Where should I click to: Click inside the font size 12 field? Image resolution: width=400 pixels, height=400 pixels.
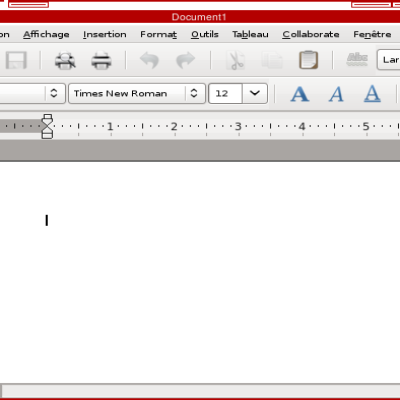[x=225, y=93]
